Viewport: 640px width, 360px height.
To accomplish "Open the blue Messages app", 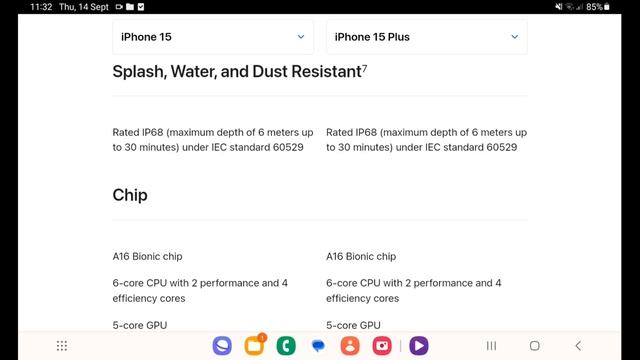I will [318, 346].
